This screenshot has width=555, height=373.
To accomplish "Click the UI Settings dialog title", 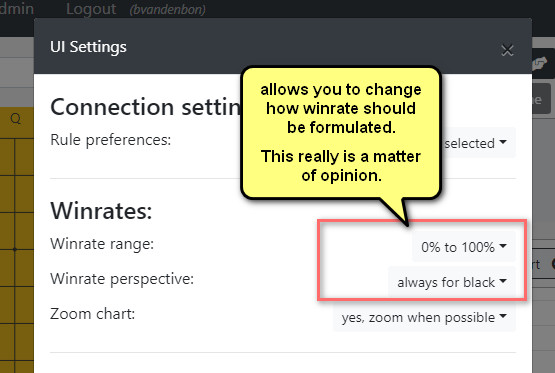I will tap(88, 47).
